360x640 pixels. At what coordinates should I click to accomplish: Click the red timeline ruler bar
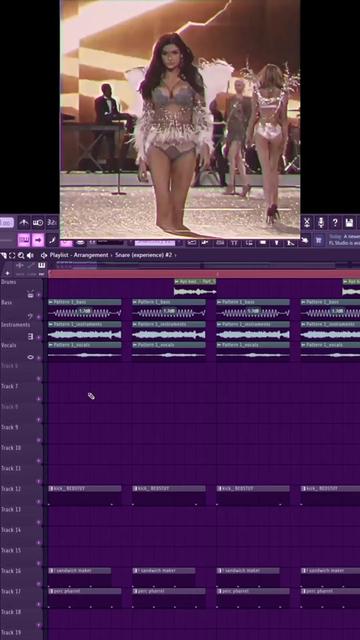point(204,274)
